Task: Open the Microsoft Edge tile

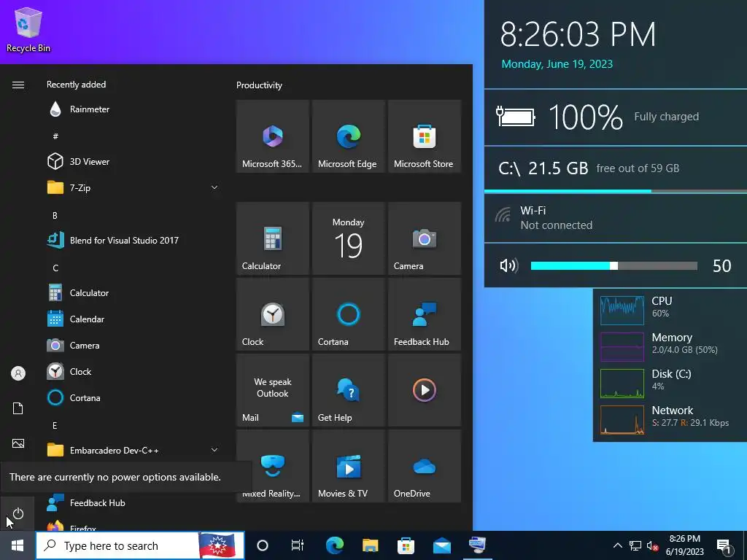Action: 348,136
